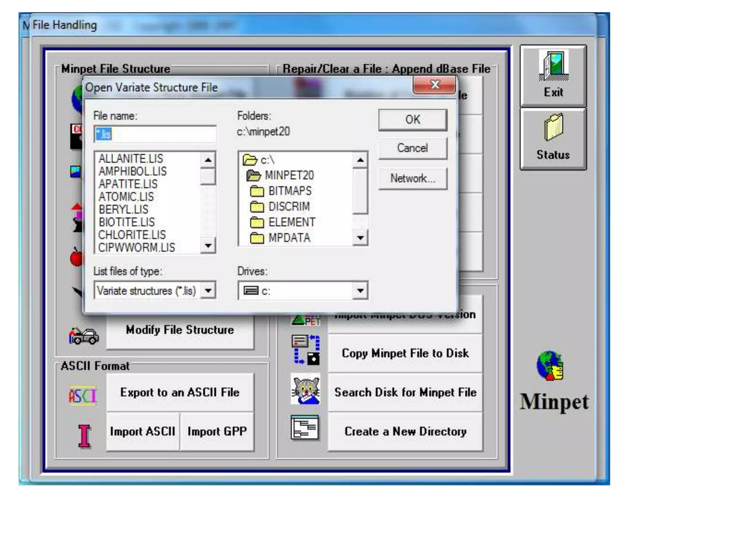Open the Drives dropdown arrow
747x560 pixels.
click(360, 291)
